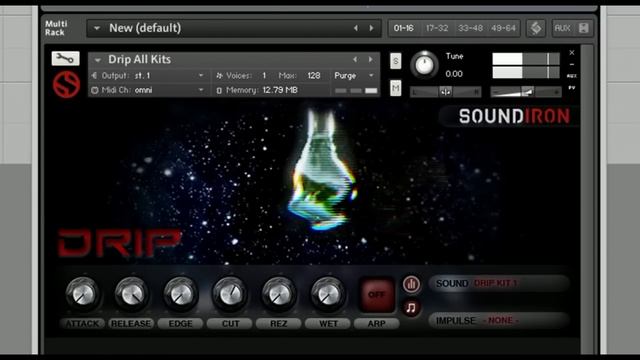
Task: Click the EDGE knob
Action: [180, 294]
